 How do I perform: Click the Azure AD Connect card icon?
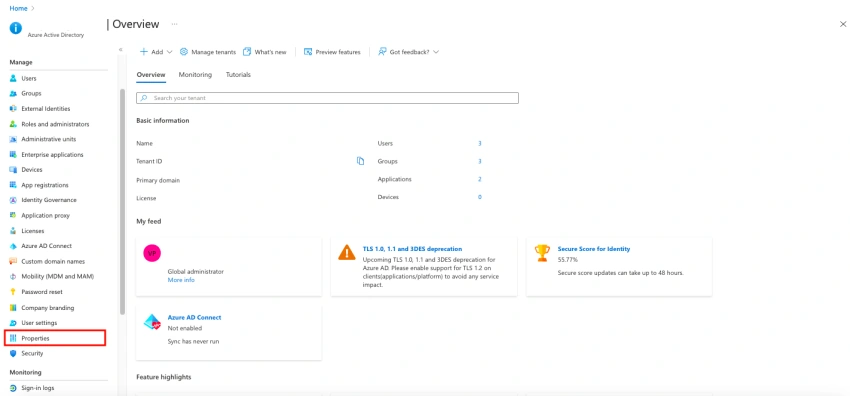152,322
